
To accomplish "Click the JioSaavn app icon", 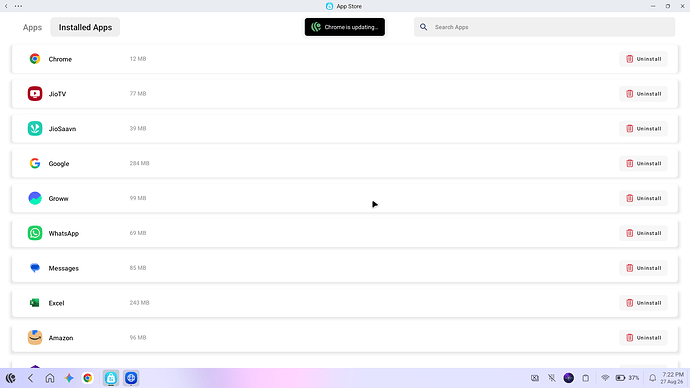I will [x=35, y=128].
